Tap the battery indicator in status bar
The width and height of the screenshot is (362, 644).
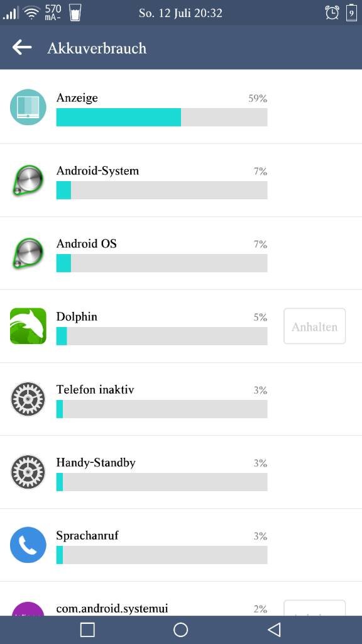(x=351, y=13)
